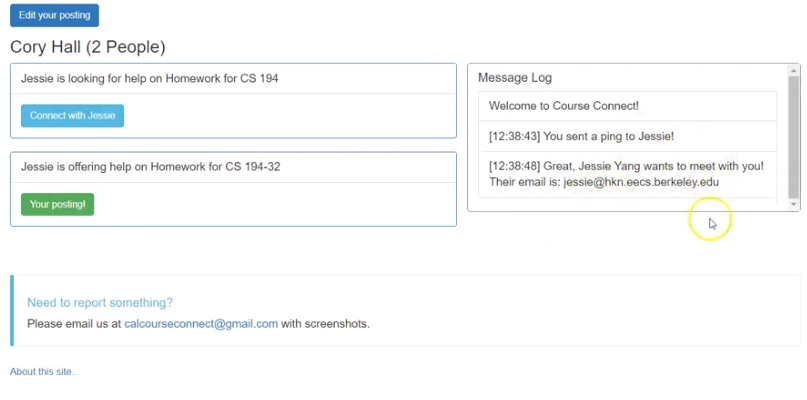
Task: Open the About this site link
Action: [44, 372]
